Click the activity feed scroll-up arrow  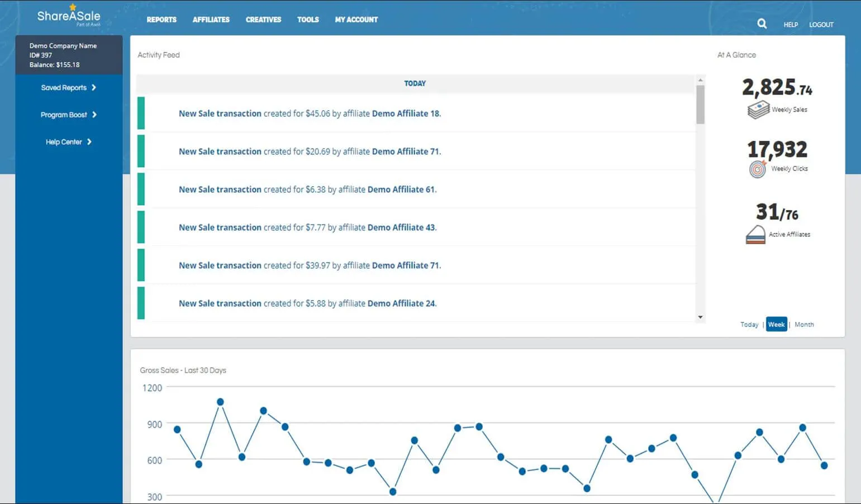pyautogui.click(x=700, y=80)
